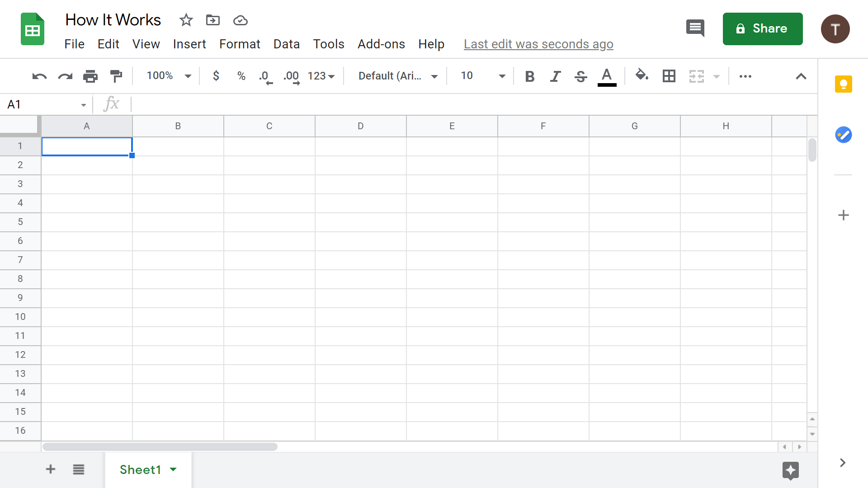Open Google Keep in the side panel

pos(843,84)
